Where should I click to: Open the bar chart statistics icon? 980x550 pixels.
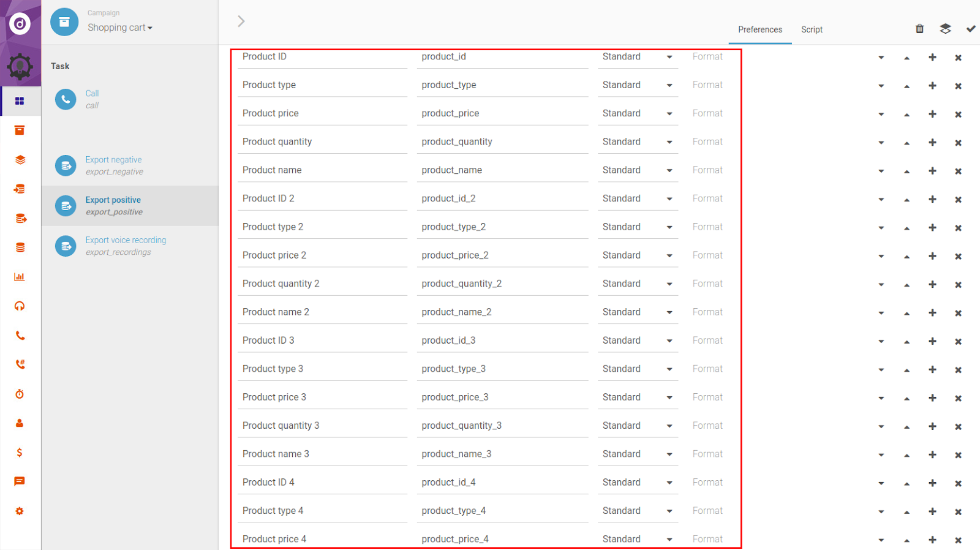(x=20, y=277)
